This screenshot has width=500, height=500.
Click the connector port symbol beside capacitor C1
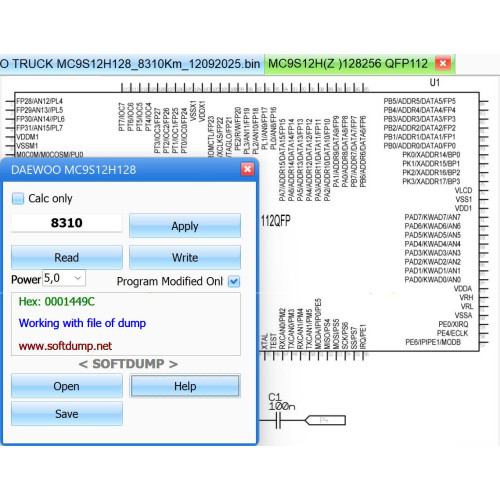coord(325,420)
